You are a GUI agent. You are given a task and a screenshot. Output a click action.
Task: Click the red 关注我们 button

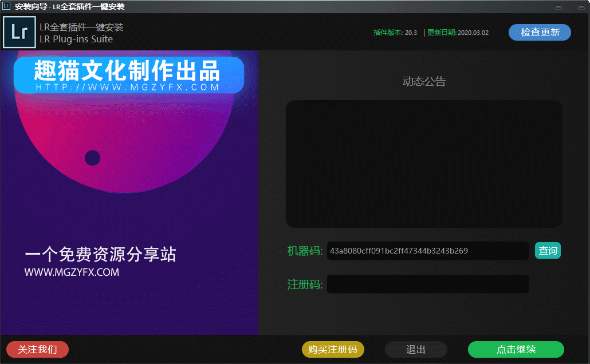(x=38, y=349)
